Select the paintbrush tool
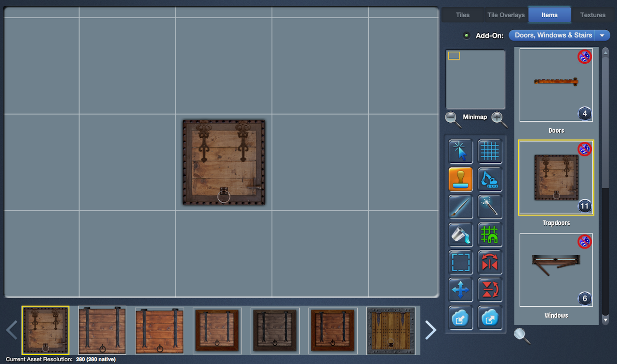 tap(460, 207)
